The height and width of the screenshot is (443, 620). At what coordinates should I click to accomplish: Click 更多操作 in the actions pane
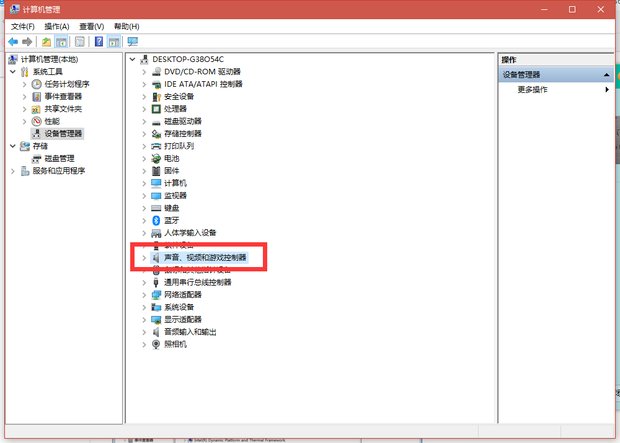click(532, 90)
